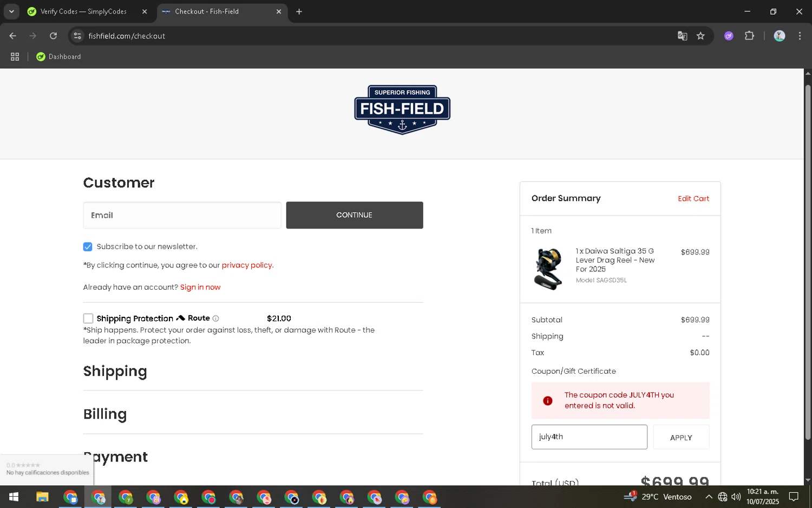Click the coupon code input field
This screenshot has width=812, height=508.
pyautogui.click(x=589, y=437)
